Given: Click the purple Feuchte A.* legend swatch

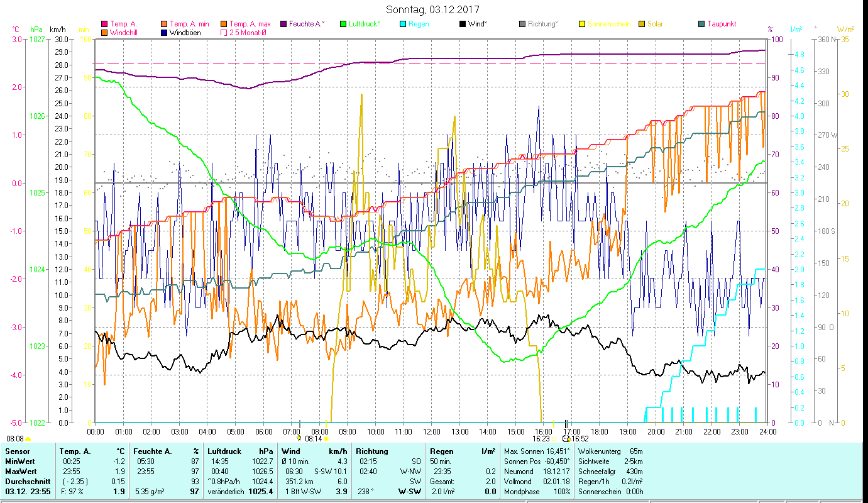Looking at the screenshot, I should [x=283, y=24].
